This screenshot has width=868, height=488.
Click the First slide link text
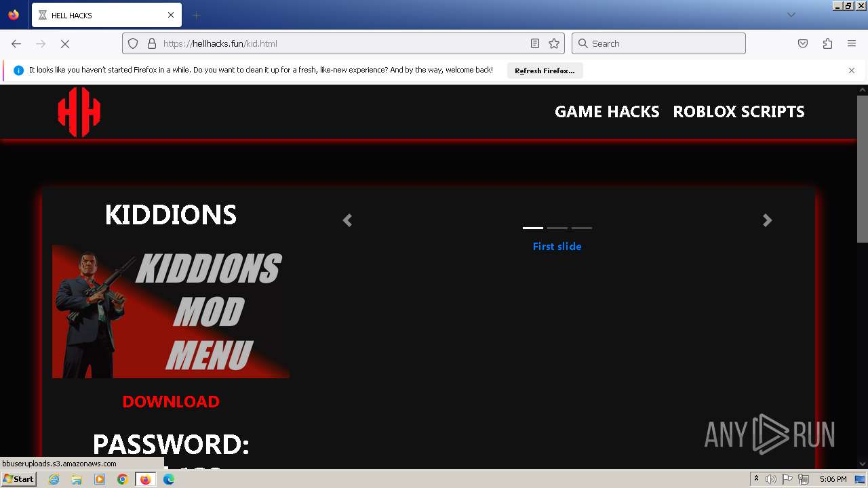(557, 247)
